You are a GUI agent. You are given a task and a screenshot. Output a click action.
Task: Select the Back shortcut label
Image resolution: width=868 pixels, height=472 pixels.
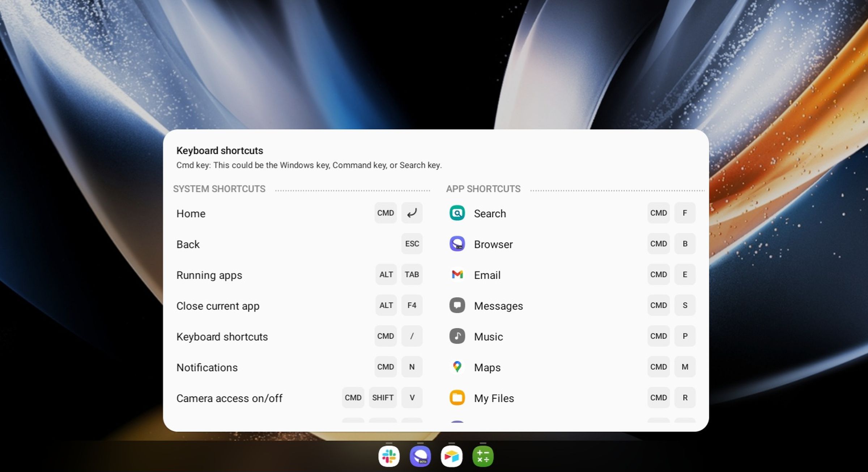coord(188,244)
